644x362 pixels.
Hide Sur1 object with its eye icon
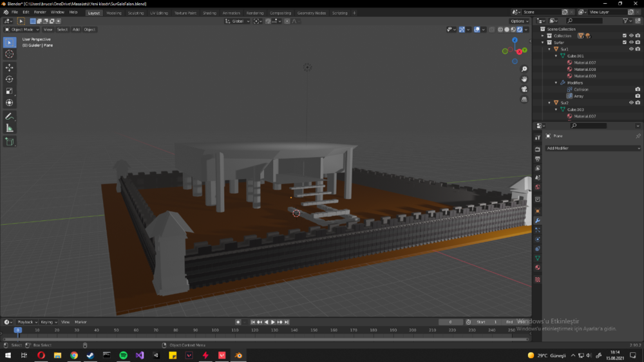click(631, 49)
